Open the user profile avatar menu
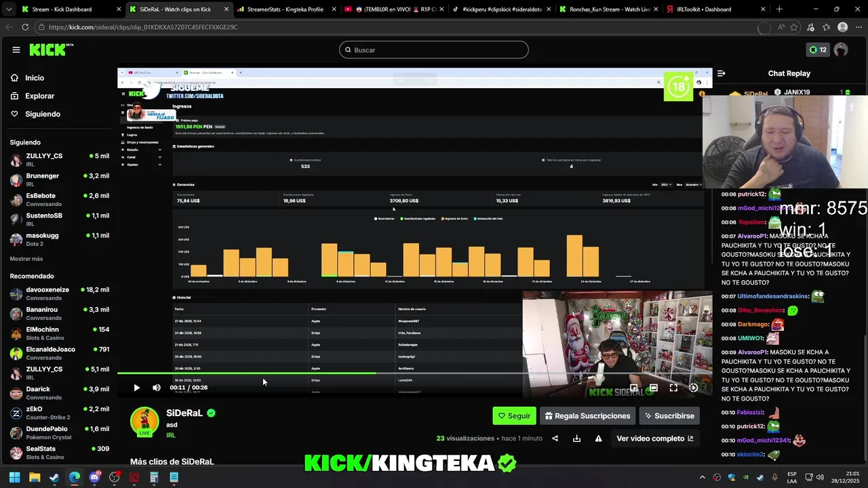The image size is (868, 488). point(841,49)
